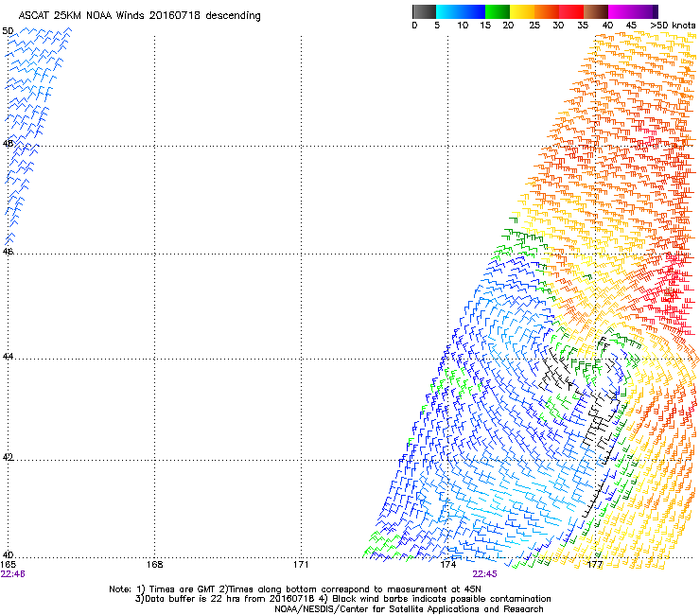Click the ASCAT 25KM NOAA Winds title
The width and height of the screenshot is (700, 615).
coord(139,16)
